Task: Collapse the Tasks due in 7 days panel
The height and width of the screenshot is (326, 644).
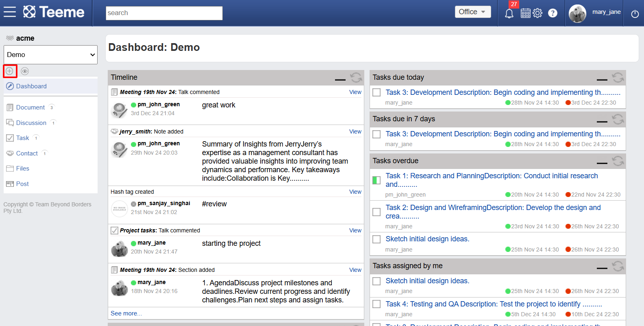Action: click(x=602, y=121)
